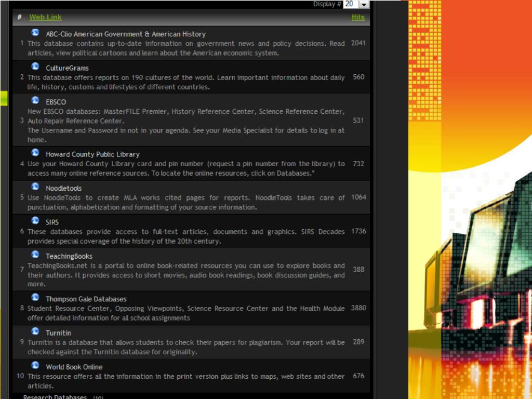
Task: Click the globe icon next to SIRS
Action: pyautogui.click(x=35, y=220)
